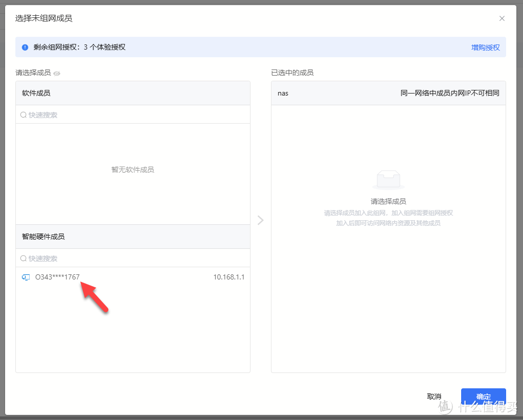Confirm with the 确定 button

click(x=483, y=396)
